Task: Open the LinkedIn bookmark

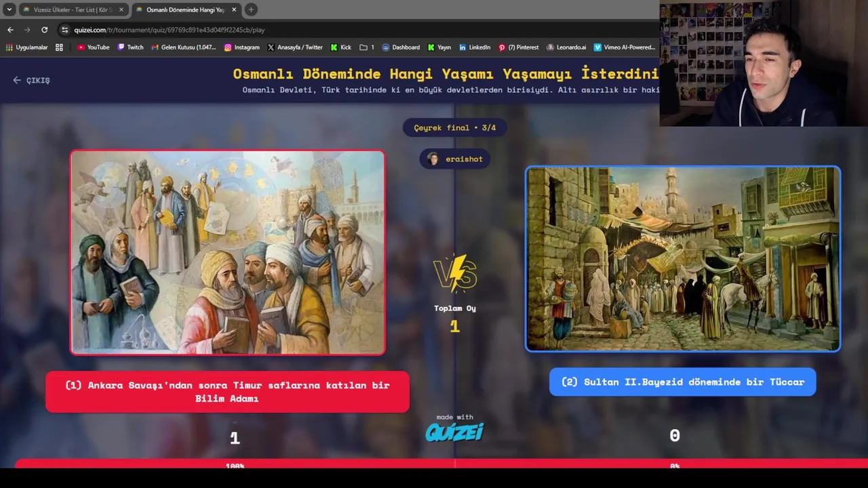Action: coord(475,47)
